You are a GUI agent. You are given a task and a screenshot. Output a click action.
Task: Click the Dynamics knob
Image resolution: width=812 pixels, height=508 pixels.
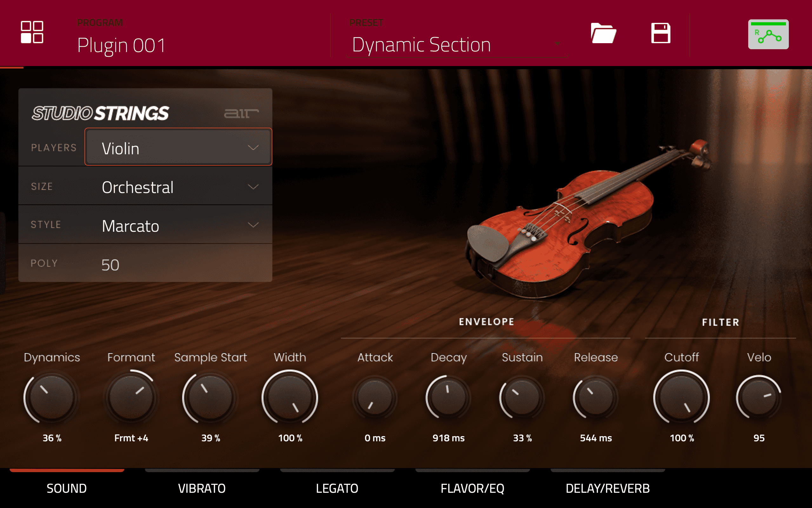coord(52,397)
